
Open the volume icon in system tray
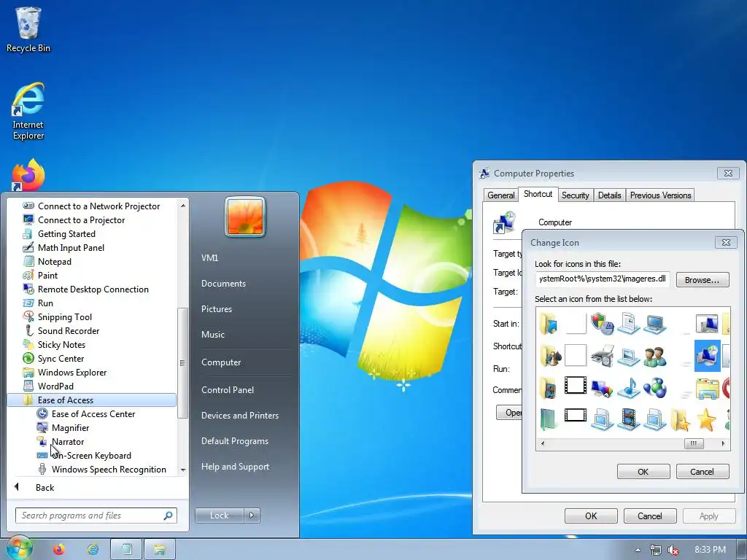tap(673, 550)
